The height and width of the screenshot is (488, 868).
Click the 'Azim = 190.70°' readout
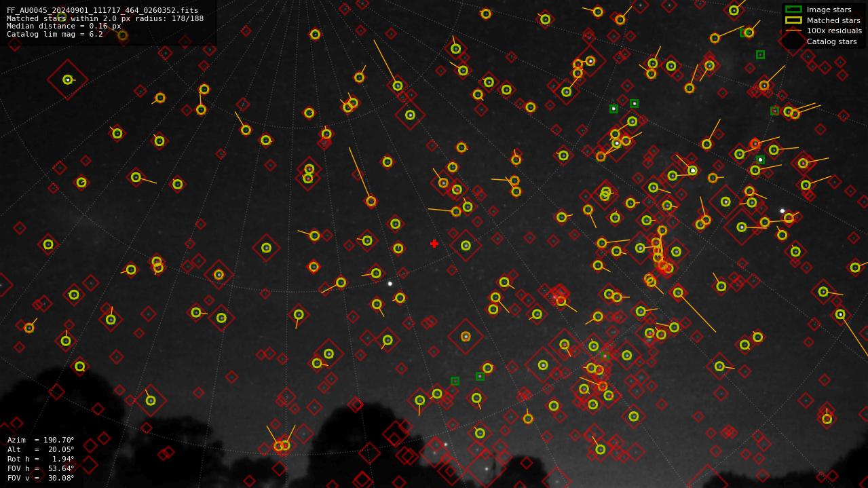click(x=41, y=440)
